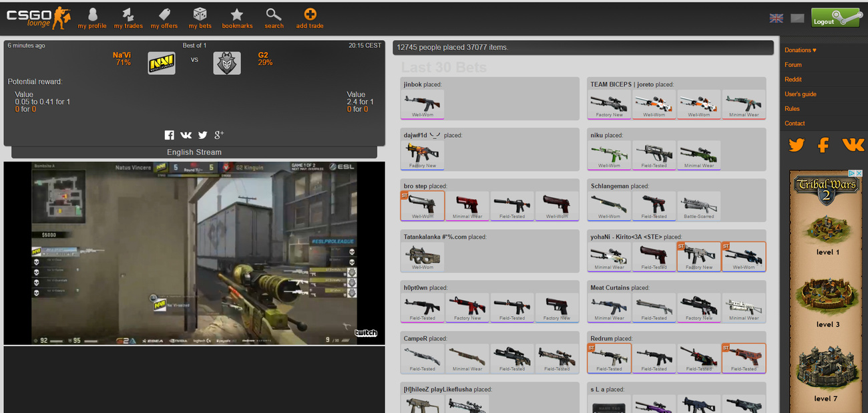Click the '12745 people placed 37077 items' text

pyautogui.click(x=453, y=47)
